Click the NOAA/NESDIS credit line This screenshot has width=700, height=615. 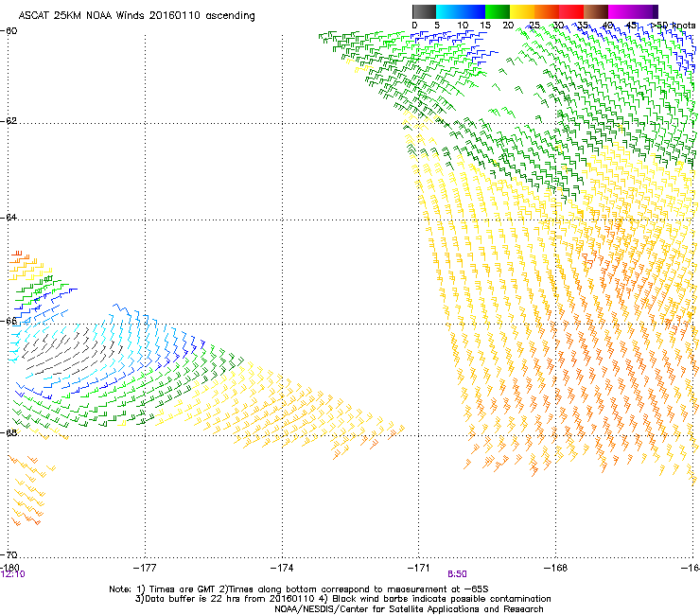click(409, 609)
